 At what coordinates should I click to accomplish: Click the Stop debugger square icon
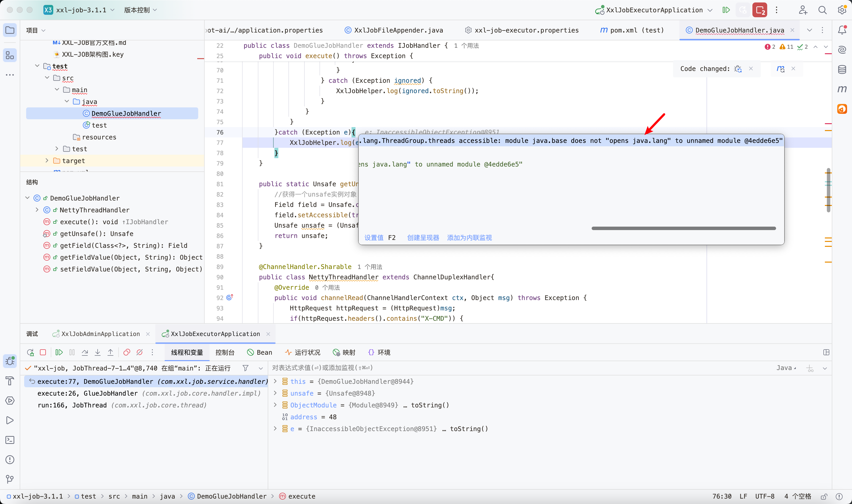pyautogui.click(x=43, y=352)
